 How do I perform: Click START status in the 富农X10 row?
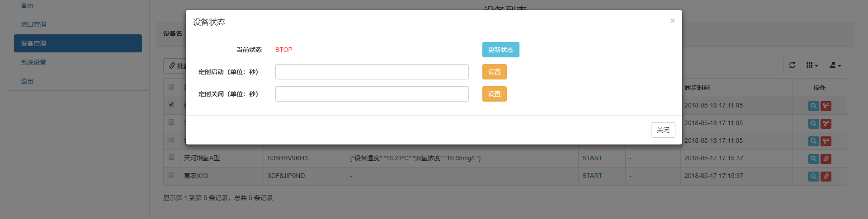point(592,176)
